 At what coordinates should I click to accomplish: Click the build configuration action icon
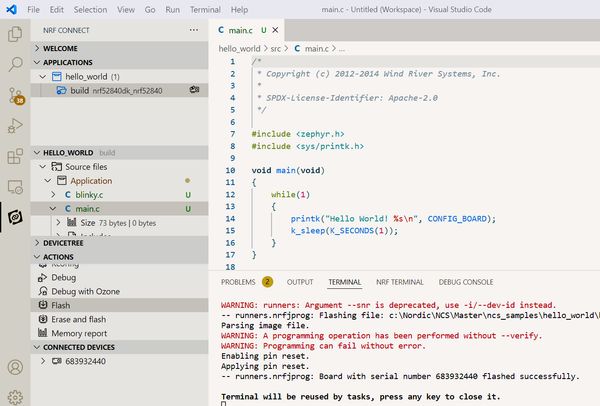[194, 90]
